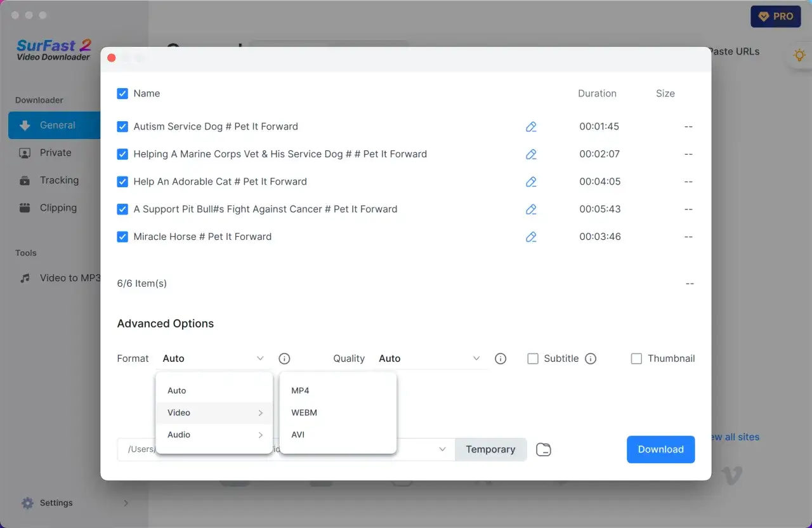Image resolution: width=812 pixels, height=528 pixels.
Task: Click the Temporary button
Action: tap(490, 449)
